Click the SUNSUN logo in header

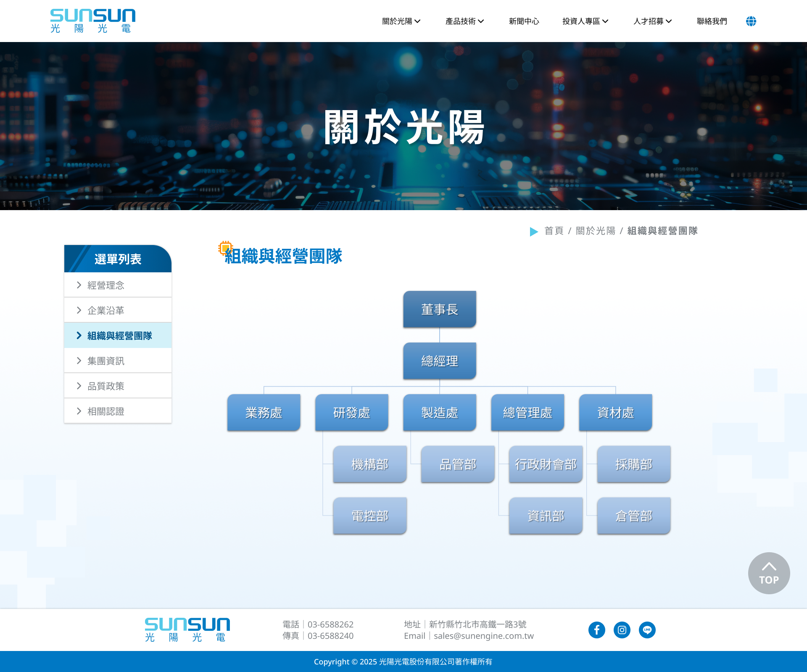93,21
